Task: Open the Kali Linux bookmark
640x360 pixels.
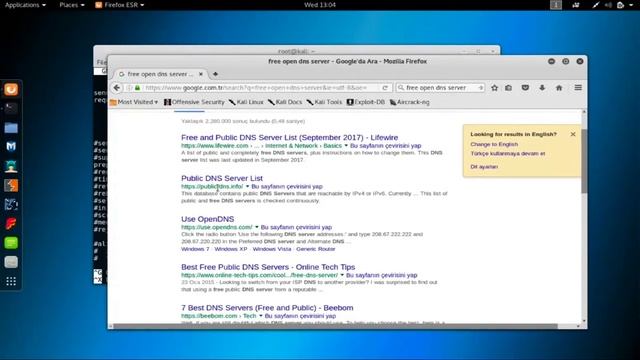Action: [x=246, y=102]
